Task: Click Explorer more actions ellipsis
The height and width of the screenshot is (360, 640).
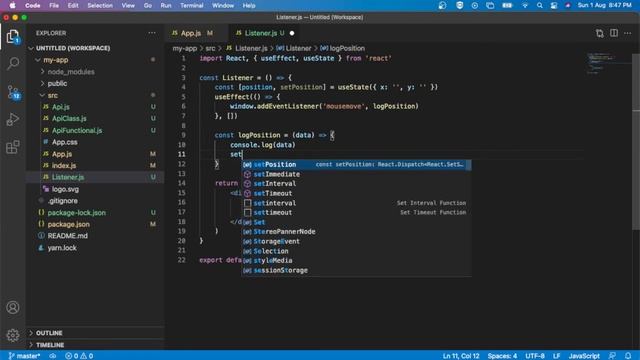Action: pyautogui.click(x=152, y=33)
